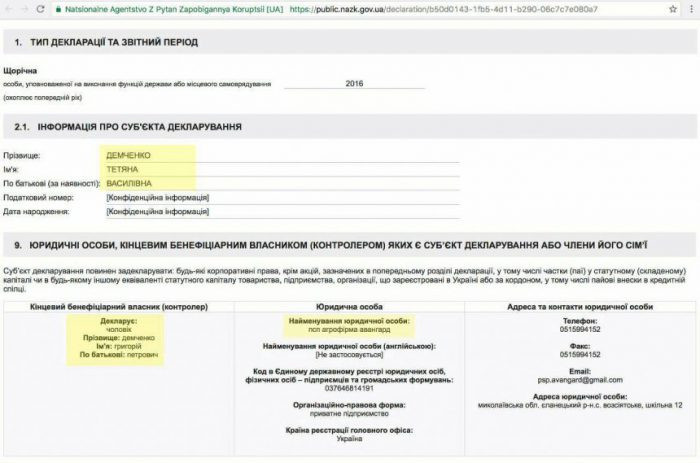This screenshot has height=463, width=700.
Task: Click the Юридична особа column header
Action: click(x=349, y=307)
